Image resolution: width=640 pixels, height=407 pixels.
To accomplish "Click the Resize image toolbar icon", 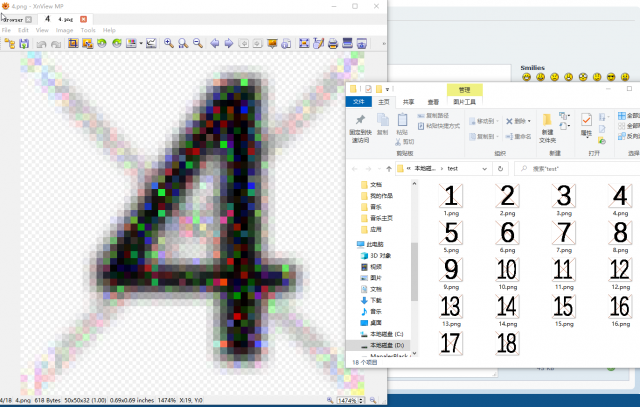I will 88,43.
